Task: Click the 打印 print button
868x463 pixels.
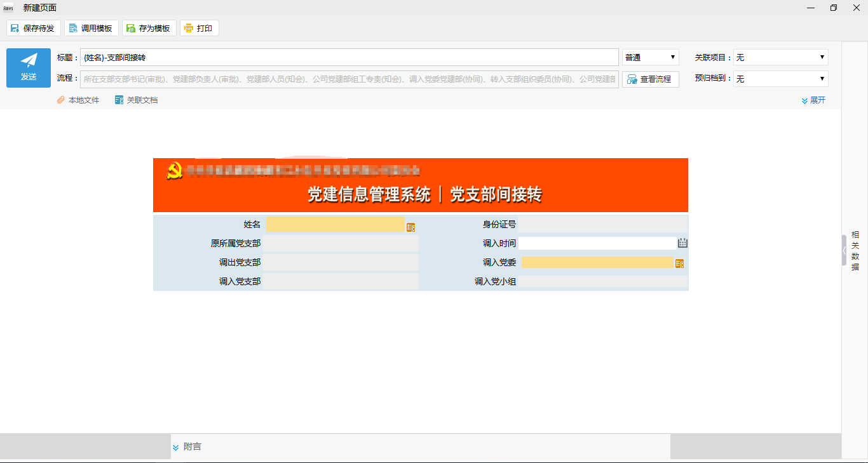Action: (199, 28)
